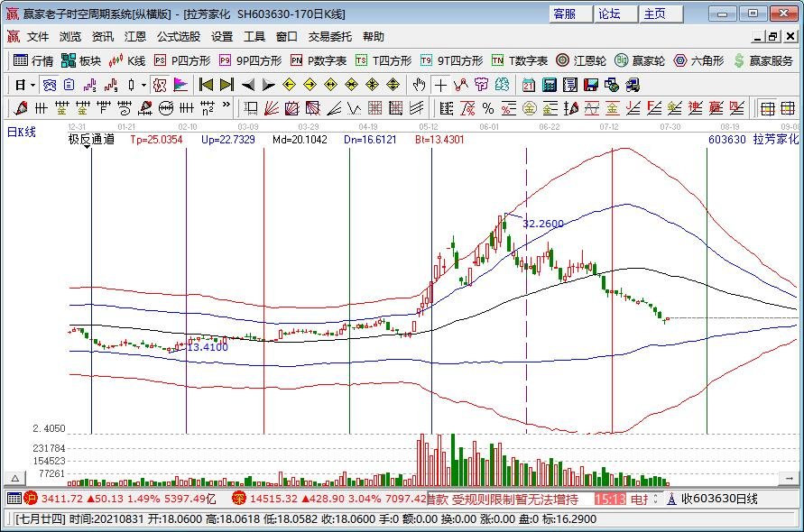The height and width of the screenshot is (532, 804).
Task: Jump to the first bar with skip-start arrow
Action: (x=206, y=85)
